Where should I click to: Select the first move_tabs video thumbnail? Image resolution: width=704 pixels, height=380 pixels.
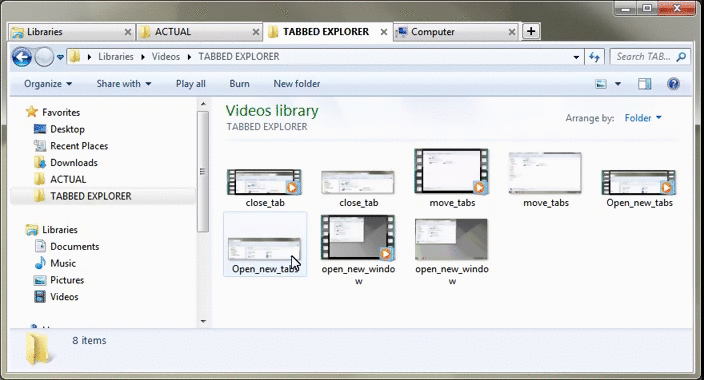pyautogui.click(x=452, y=178)
